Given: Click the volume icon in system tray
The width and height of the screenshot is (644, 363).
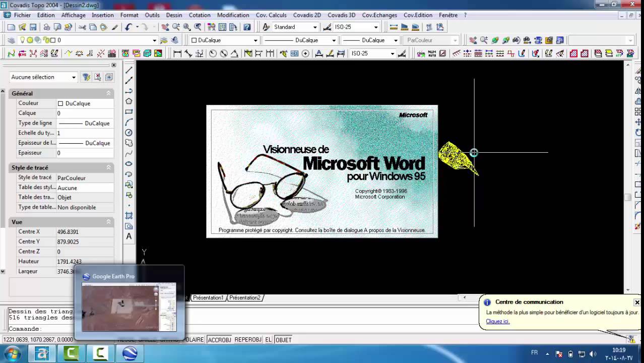Looking at the screenshot, I should 593,354.
